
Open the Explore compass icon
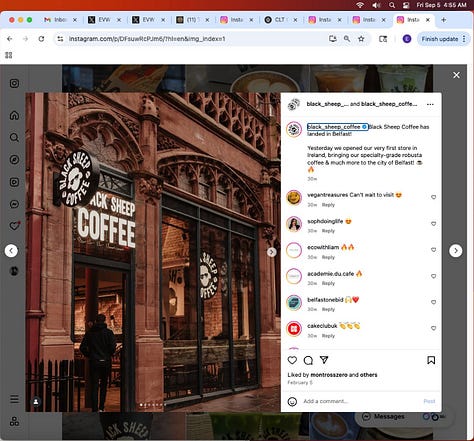click(x=14, y=160)
